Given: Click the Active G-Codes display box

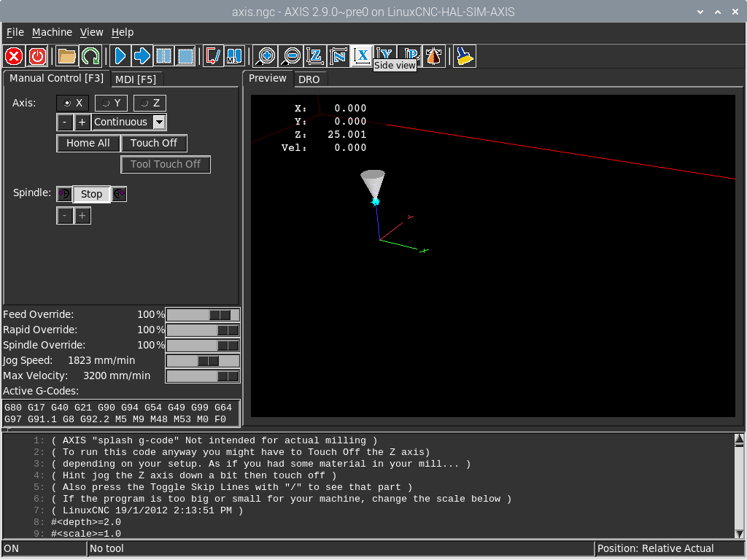Looking at the screenshot, I should (121, 413).
